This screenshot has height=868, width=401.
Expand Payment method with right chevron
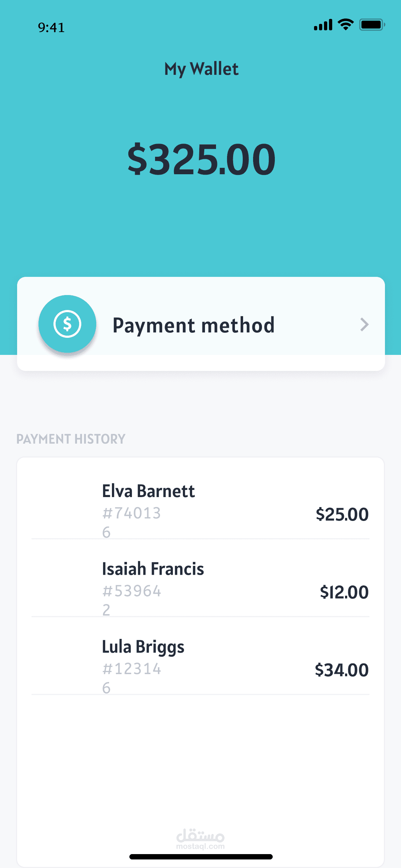[364, 325]
